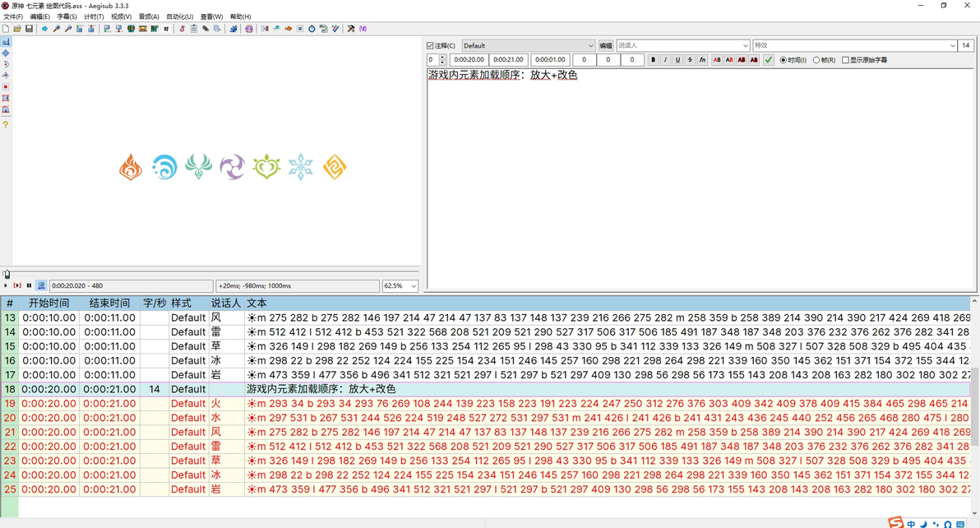Open the Default style dropdown
The image size is (980, 528).
(528, 45)
